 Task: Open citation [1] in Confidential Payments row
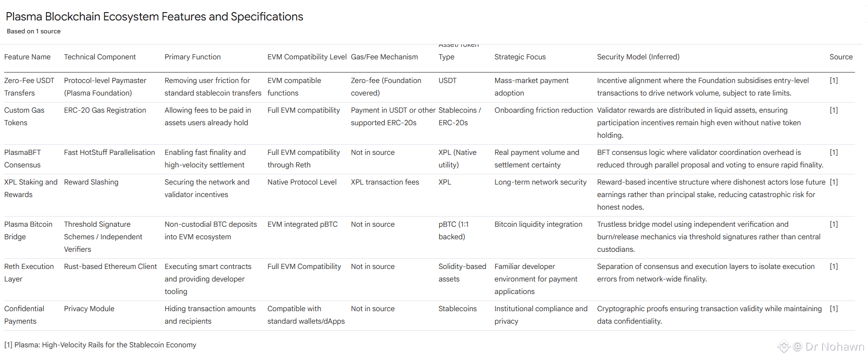pos(834,308)
